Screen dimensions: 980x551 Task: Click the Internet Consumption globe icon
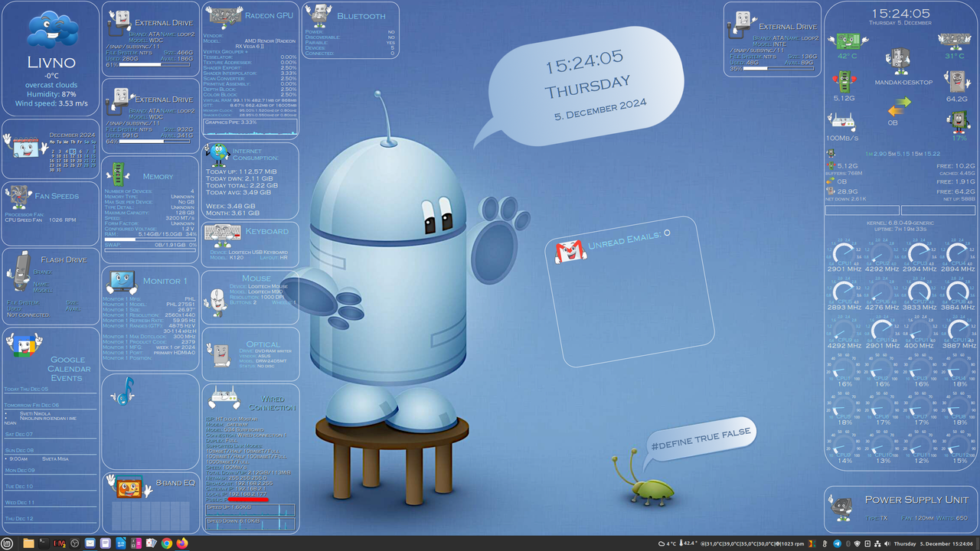coord(217,153)
